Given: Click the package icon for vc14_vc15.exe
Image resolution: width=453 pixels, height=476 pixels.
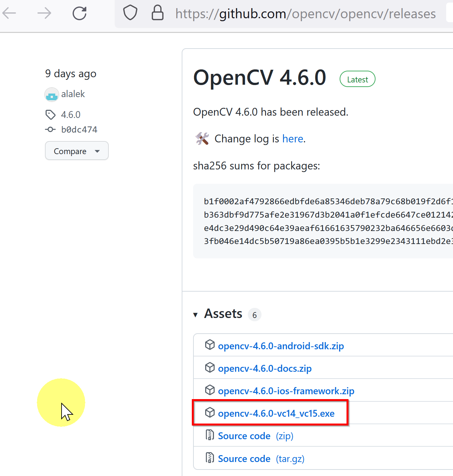Looking at the screenshot, I should [210, 412].
